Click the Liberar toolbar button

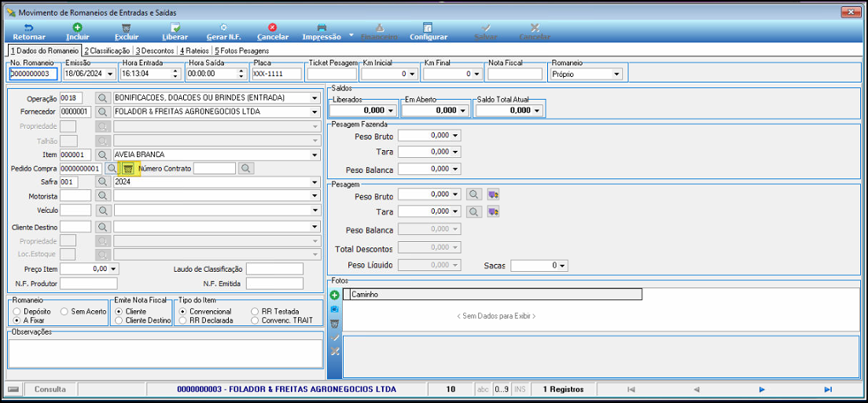coord(175,32)
